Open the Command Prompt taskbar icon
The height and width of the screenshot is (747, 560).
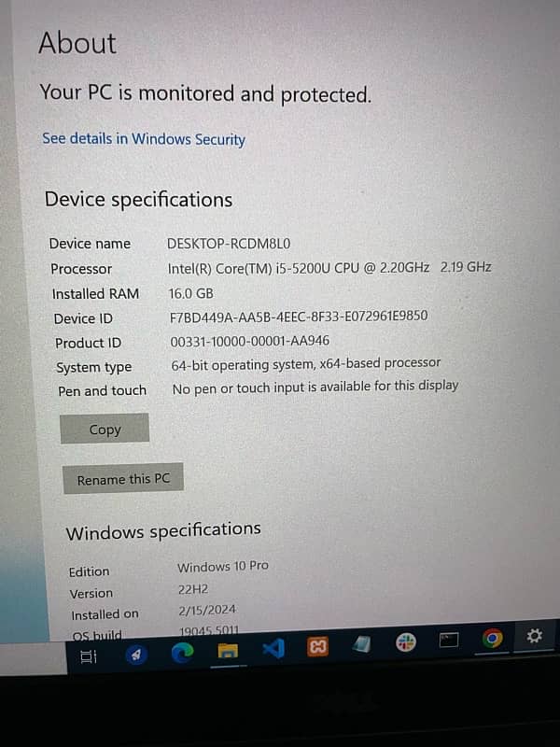449,640
